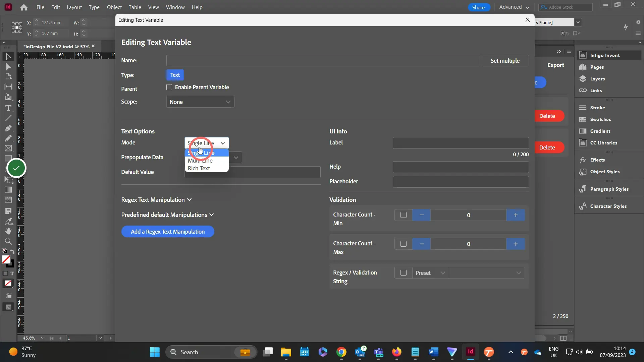
Task: Expand Predefined default Manipulations section
Action: pos(167,215)
